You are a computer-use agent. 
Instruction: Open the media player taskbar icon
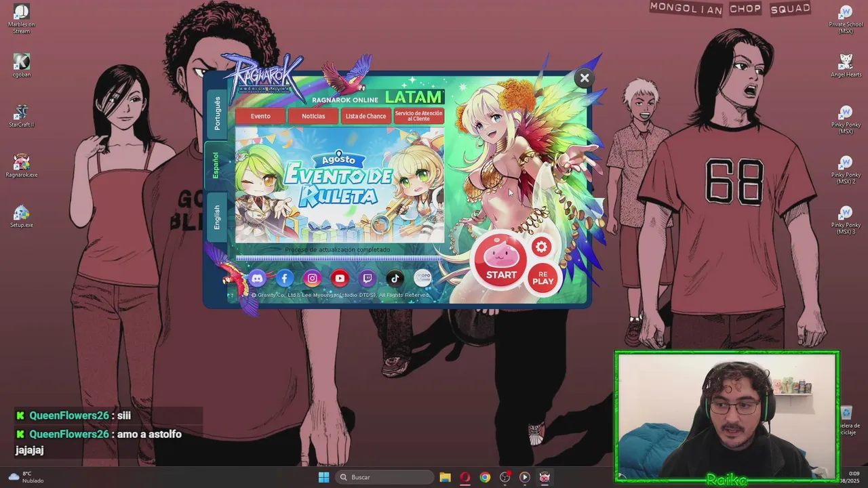pyautogui.click(x=525, y=477)
